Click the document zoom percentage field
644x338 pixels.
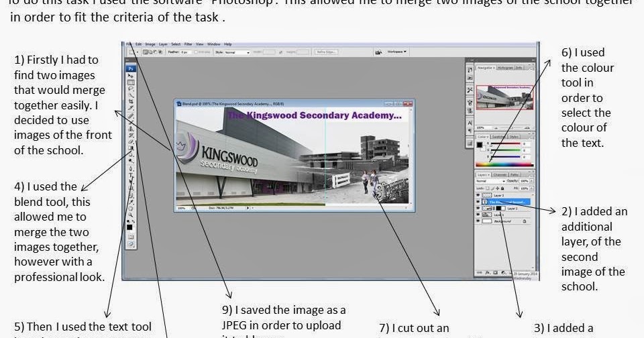pyautogui.click(x=181, y=208)
